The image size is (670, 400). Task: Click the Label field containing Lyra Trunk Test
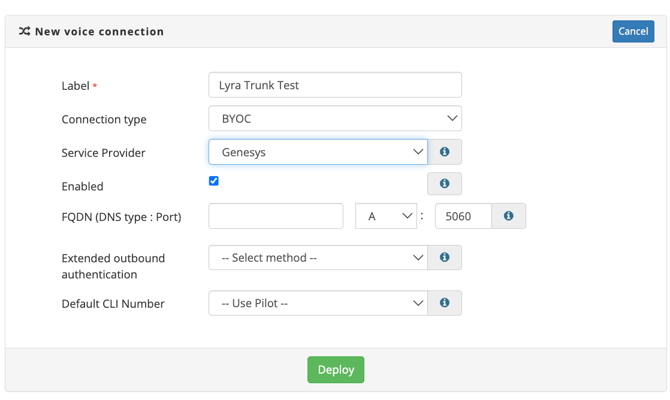coord(335,85)
